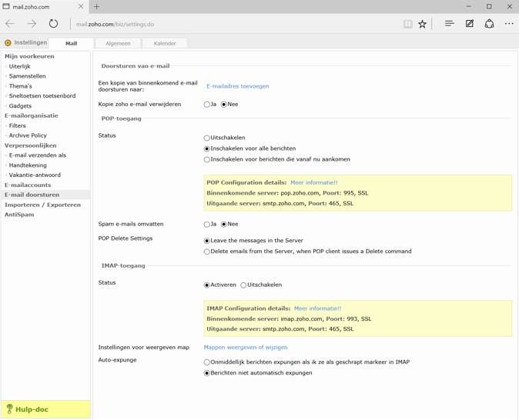The height and width of the screenshot is (420, 519).
Task: Switch to the Algemeen tab
Action: point(118,44)
